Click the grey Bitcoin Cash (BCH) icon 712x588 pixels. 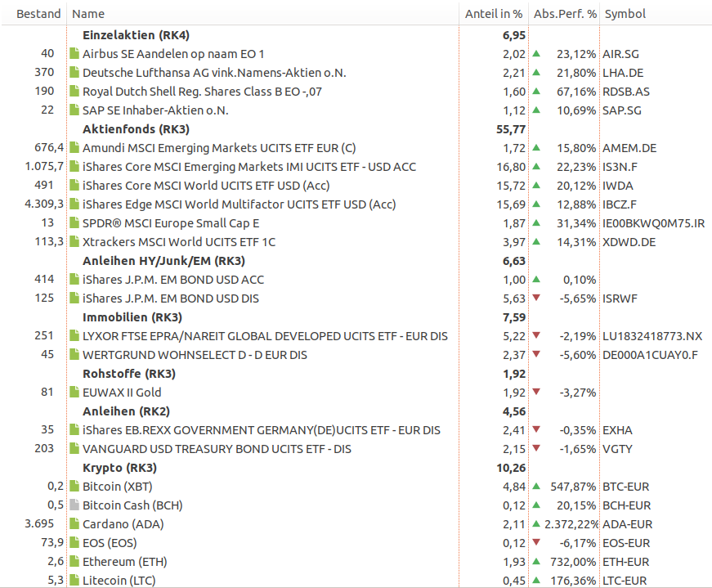pyautogui.click(x=74, y=505)
